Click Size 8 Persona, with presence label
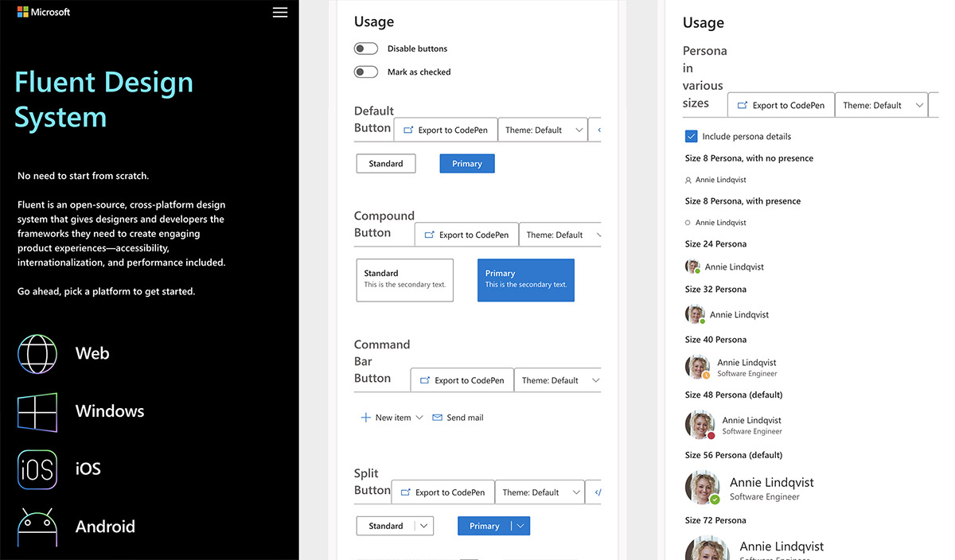Image resolution: width=955 pixels, height=560 pixels. 743,201
